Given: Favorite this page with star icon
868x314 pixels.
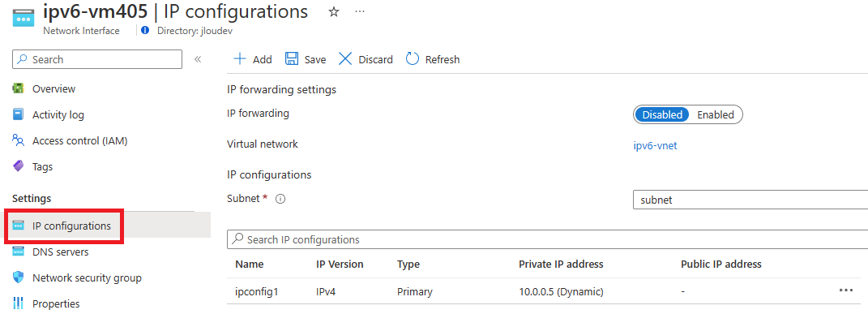Looking at the screenshot, I should [334, 12].
